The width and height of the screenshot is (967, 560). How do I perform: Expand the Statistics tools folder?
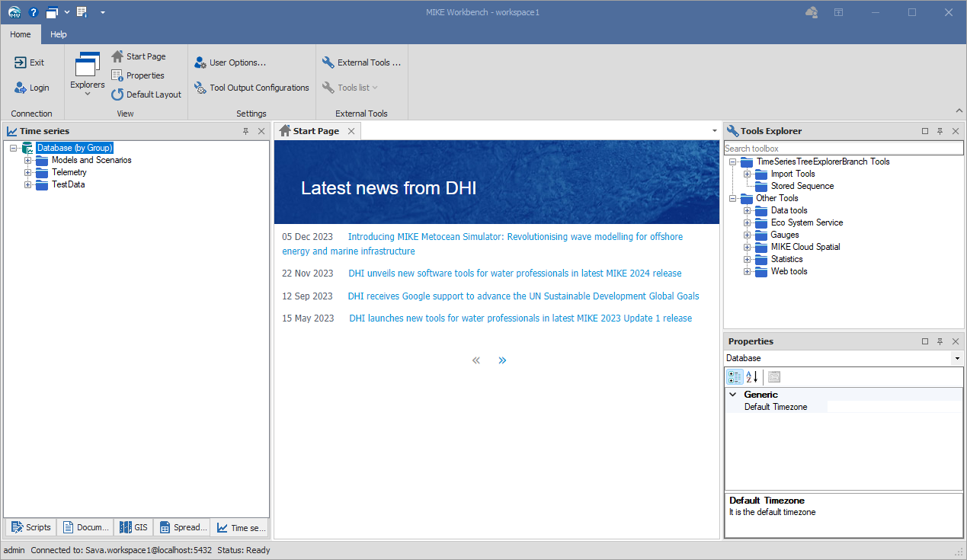click(748, 259)
